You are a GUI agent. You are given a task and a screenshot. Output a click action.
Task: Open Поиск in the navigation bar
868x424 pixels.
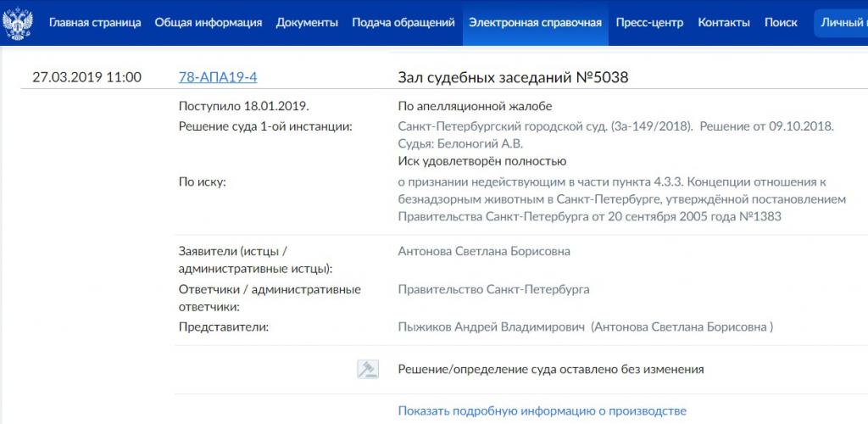tap(781, 23)
